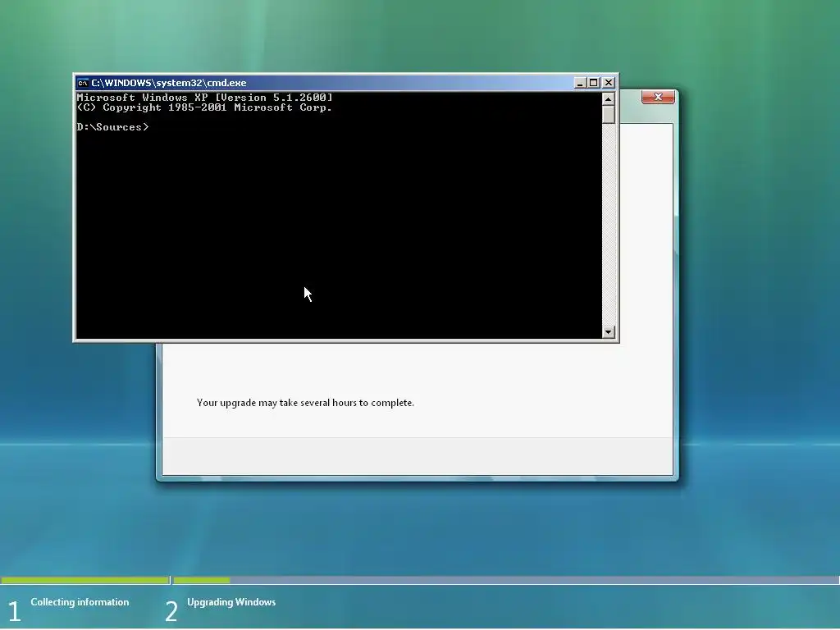Click the 'Upgrading Windows' step label
This screenshot has height=630, width=840.
(x=231, y=602)
